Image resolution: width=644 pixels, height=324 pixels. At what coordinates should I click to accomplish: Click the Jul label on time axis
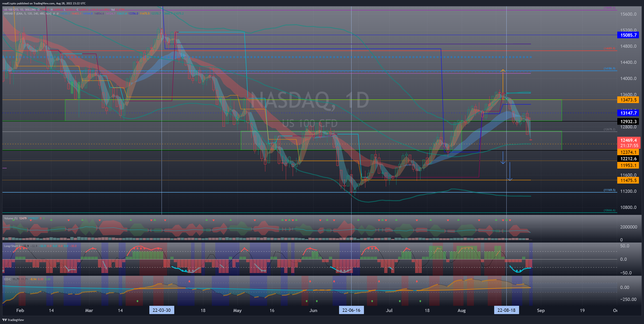389,310
